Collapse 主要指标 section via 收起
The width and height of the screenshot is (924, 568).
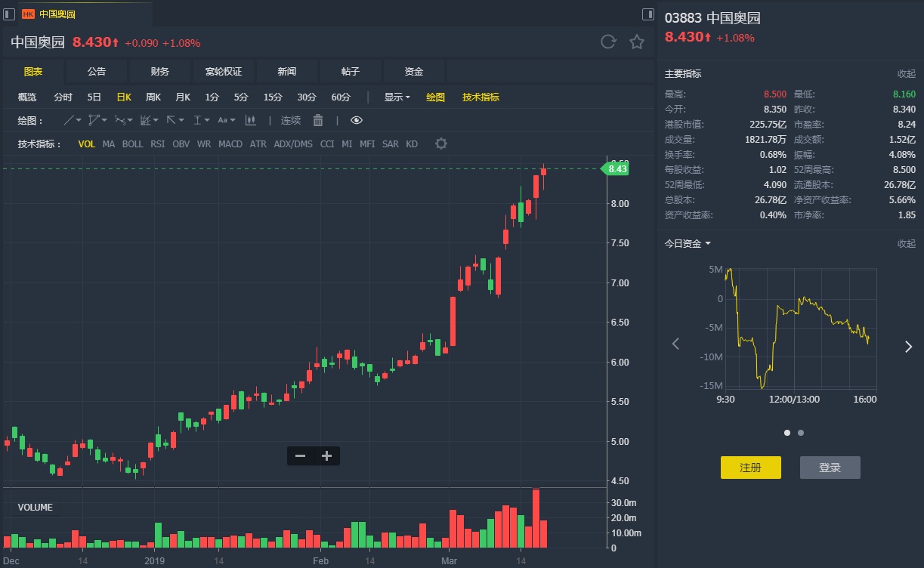[906, 74]
